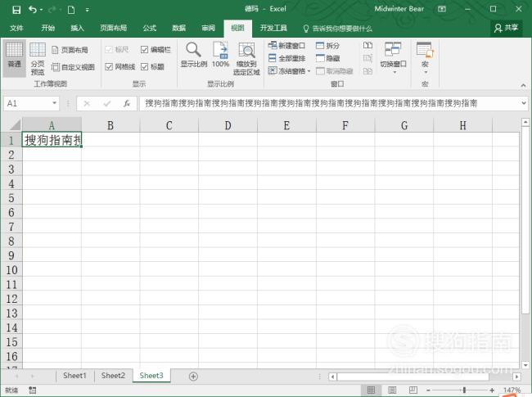The image size is (532, 397).
Task: Select row 5 header
Action: [x=11, y=198]
